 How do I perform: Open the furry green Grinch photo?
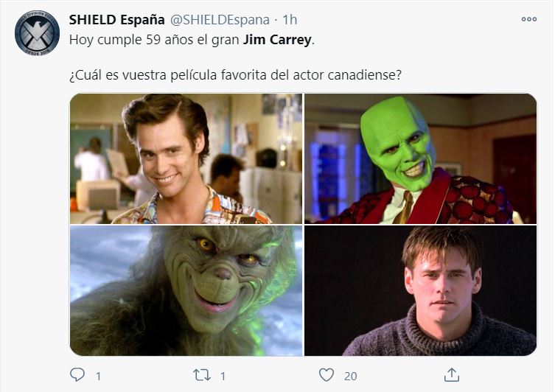[186, 291]
